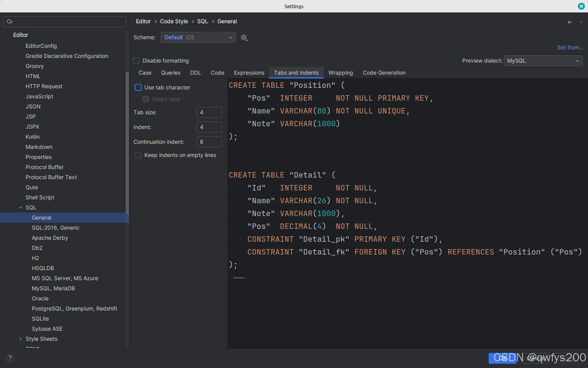Switch to the Expressions tab
The height and width of the screenshot is (368, 588).
coord(249,73)
